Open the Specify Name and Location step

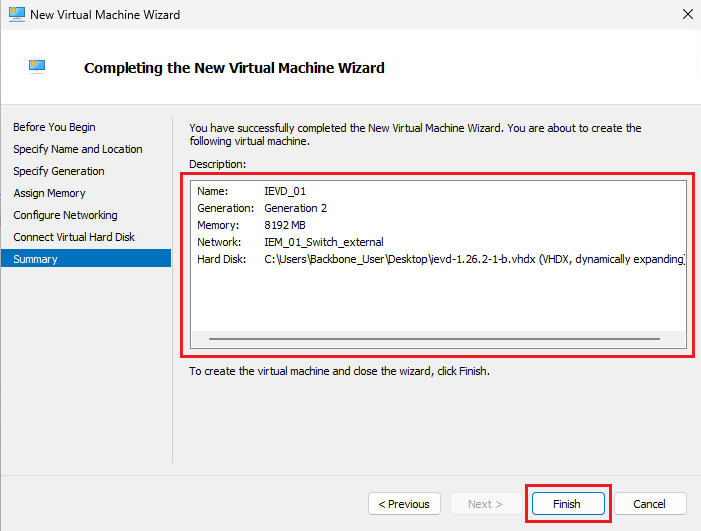pos(77,149)
